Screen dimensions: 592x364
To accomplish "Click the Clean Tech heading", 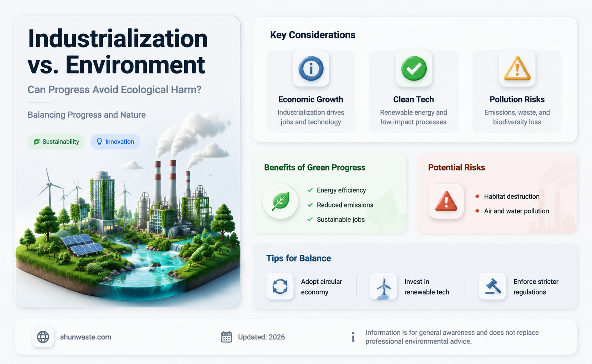I will point(414,100).
